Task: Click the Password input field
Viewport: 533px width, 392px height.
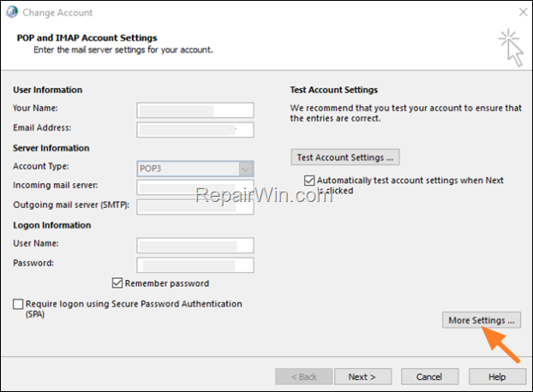Action: pyautogui.click(x=195, y=265)
